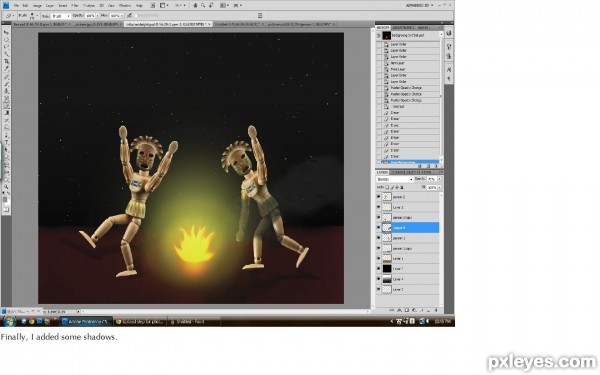The height and width of the screenshot is (375, 600).
Task: Click the Layers panel scrollbar
Action: pos(442,249)
